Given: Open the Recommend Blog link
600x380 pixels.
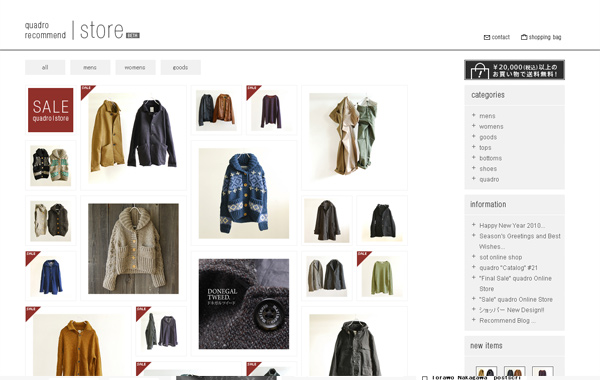Looking at the screenshot, I should [x=507, y=321].
